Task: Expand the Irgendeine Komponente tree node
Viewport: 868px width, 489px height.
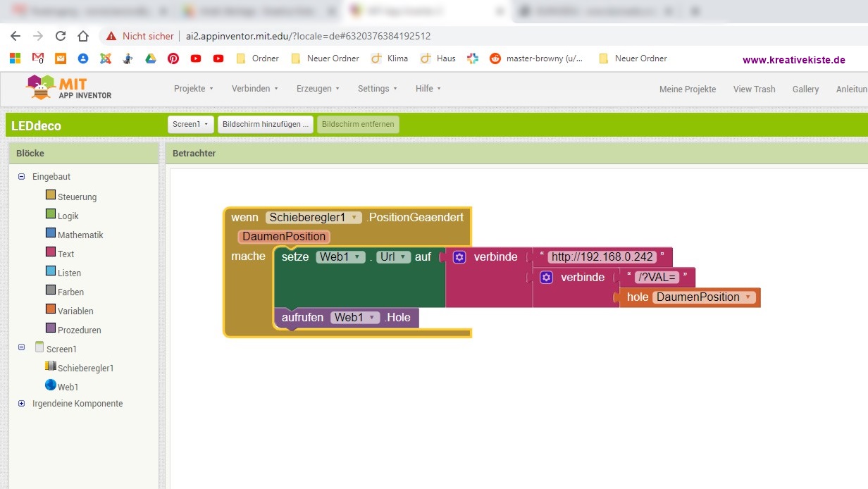Action: pyautogui.click(x=22, y=404)
